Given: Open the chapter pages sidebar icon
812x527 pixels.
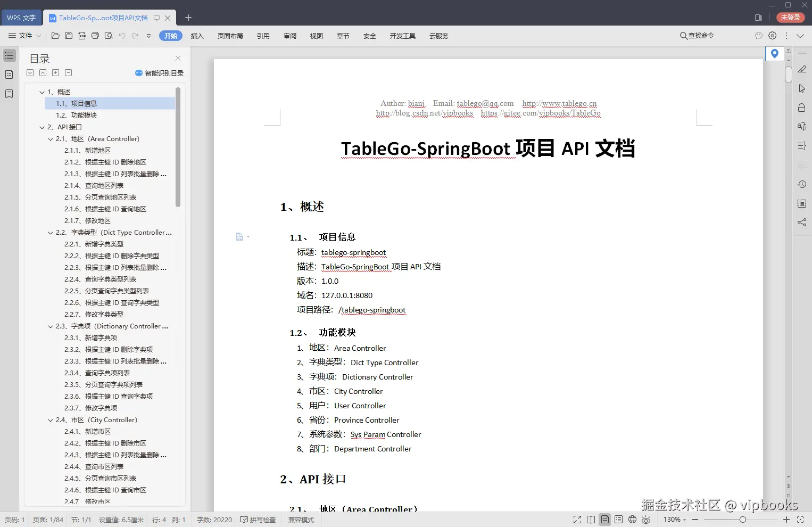Looking at the screenshot, I should click(x=9, y=75).
